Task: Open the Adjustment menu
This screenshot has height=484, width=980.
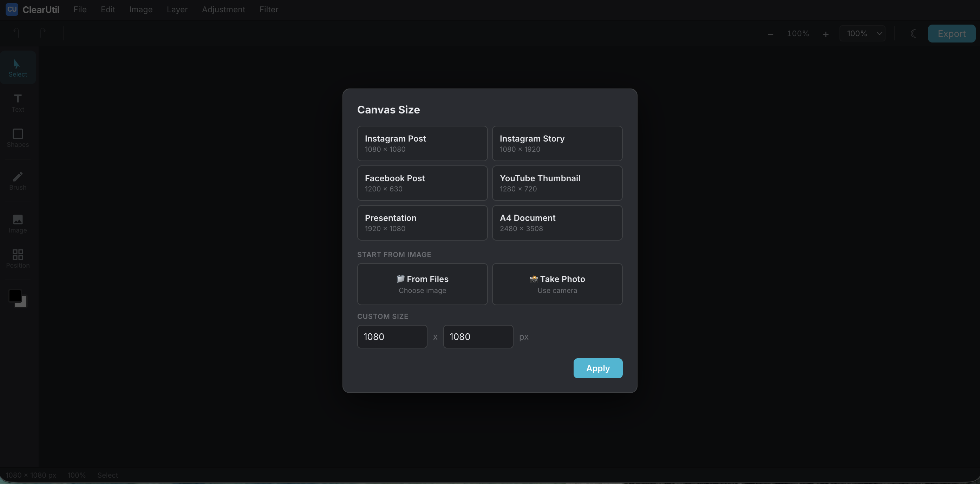Action: coord(223,9)
